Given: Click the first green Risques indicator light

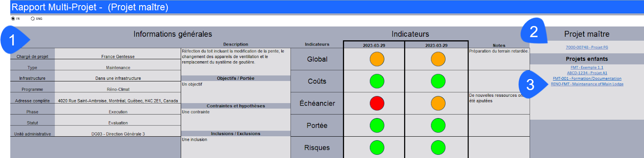Looking at the screenshot, I should 377,148.
